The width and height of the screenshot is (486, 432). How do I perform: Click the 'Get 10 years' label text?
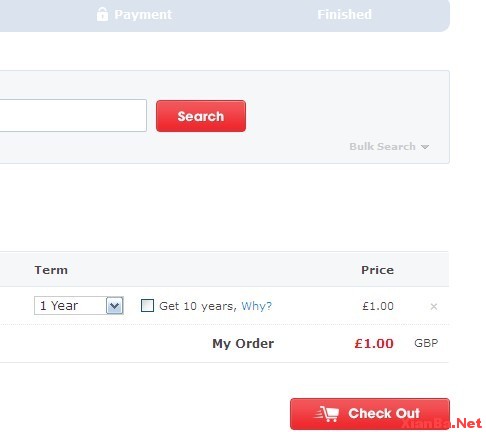coord(198,306)
